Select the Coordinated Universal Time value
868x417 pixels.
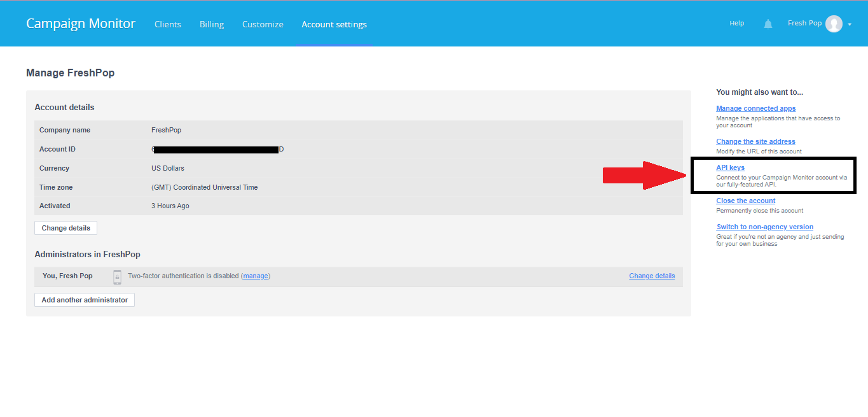tap(204, 187)
